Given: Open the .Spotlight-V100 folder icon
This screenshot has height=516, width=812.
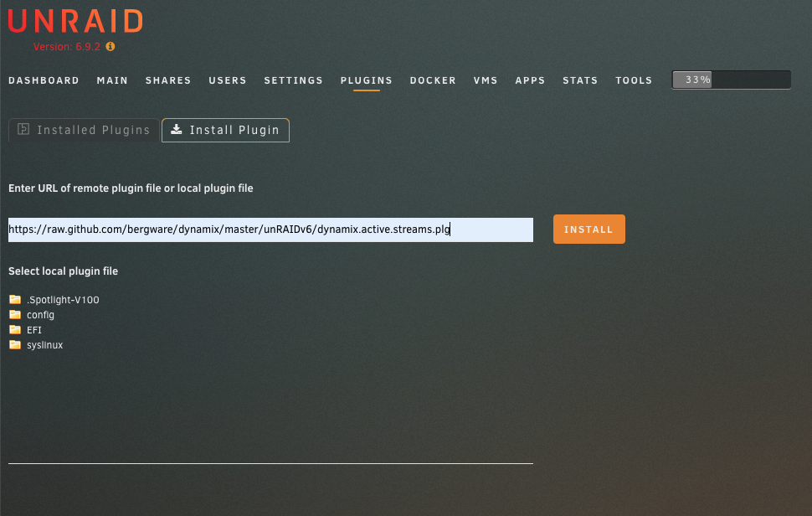Looking at the screenshot, I should click(15, 299).
